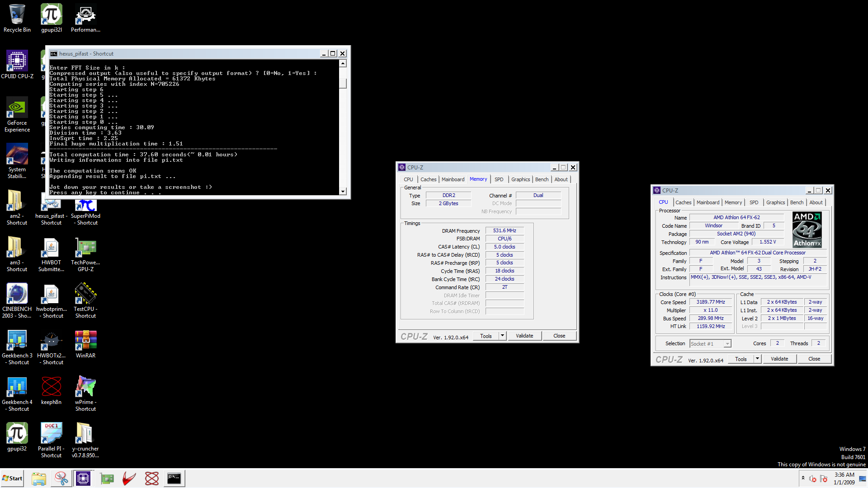Click the Show Desktop button on taskbar
The width and height of the screenshot is (868, 488).
863,478
